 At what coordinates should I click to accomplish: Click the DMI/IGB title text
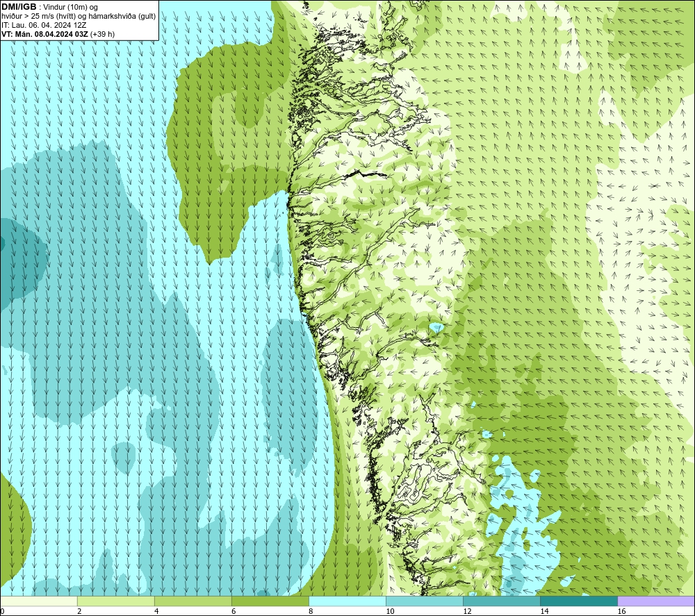19,7
